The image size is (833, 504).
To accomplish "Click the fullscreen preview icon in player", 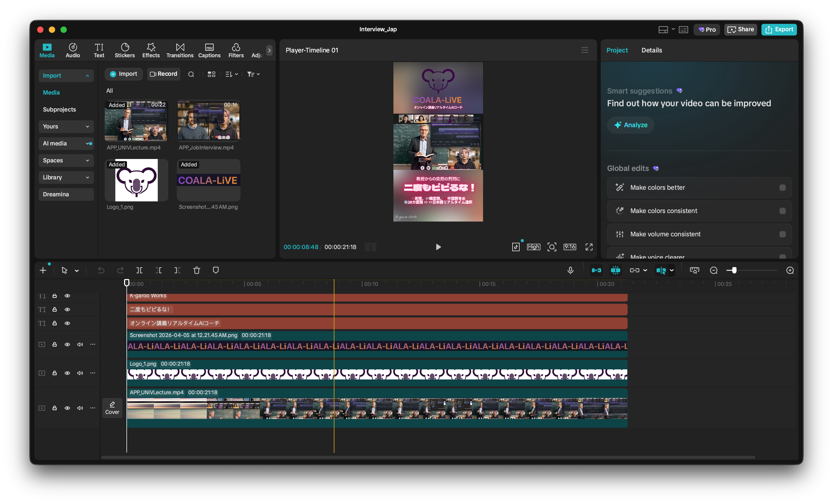I will [589, 247].
